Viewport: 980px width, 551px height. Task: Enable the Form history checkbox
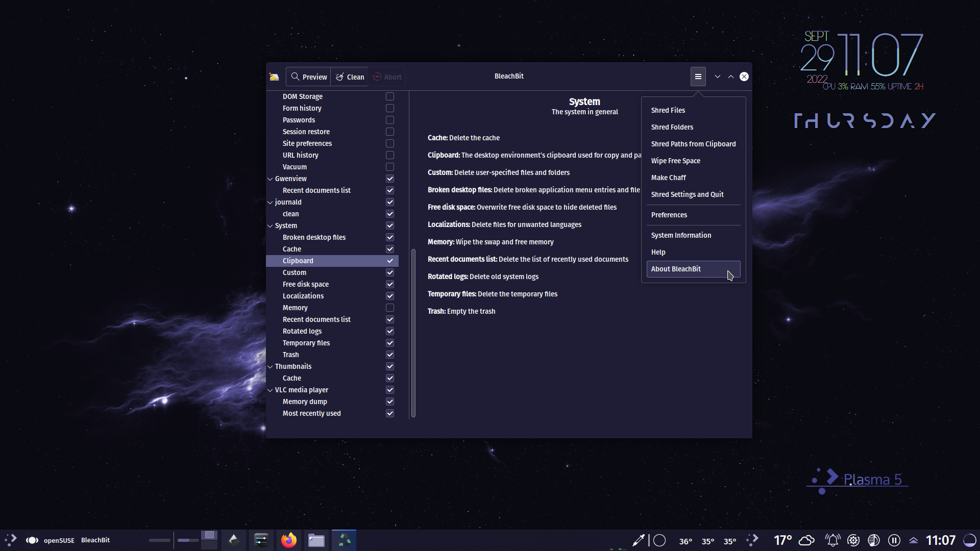coord(390,108)
